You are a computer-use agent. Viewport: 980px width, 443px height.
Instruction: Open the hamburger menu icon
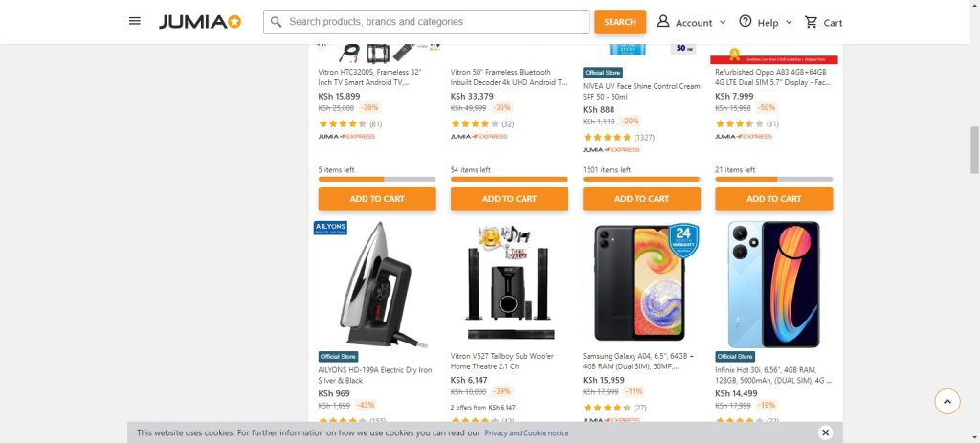(135, 21)
